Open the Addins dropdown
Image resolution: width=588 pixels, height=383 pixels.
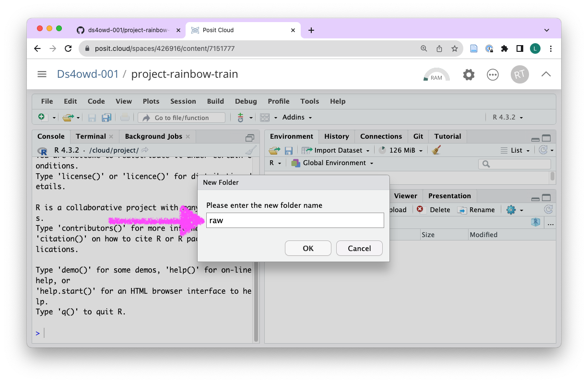(297, 118)
